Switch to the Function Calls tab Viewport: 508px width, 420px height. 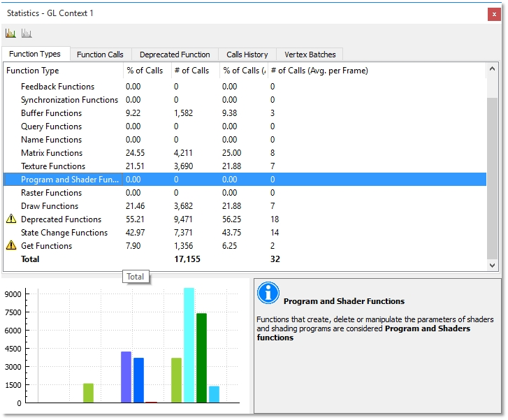click(x=100, y=55)
